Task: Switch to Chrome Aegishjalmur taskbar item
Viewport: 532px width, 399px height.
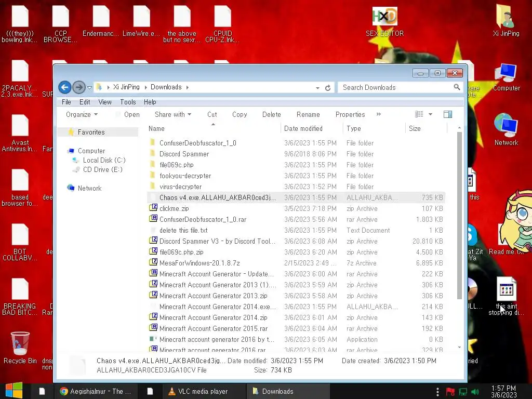Action: pos(96,391)
